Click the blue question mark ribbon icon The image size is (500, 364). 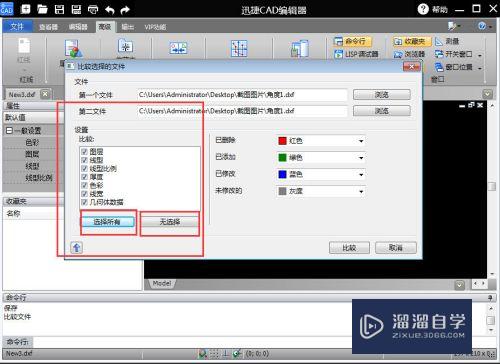[x=482, y=26]
